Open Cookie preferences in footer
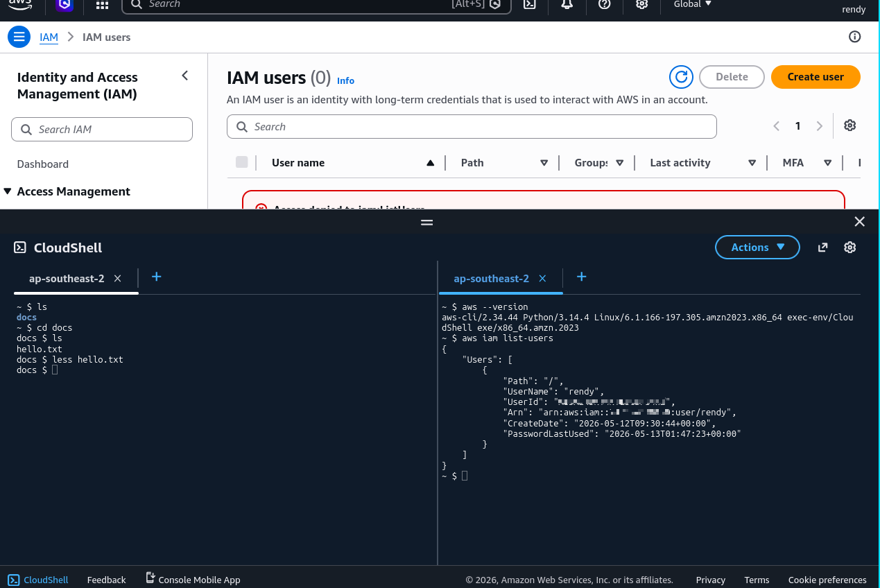The image size is (880, 588). 827,580
